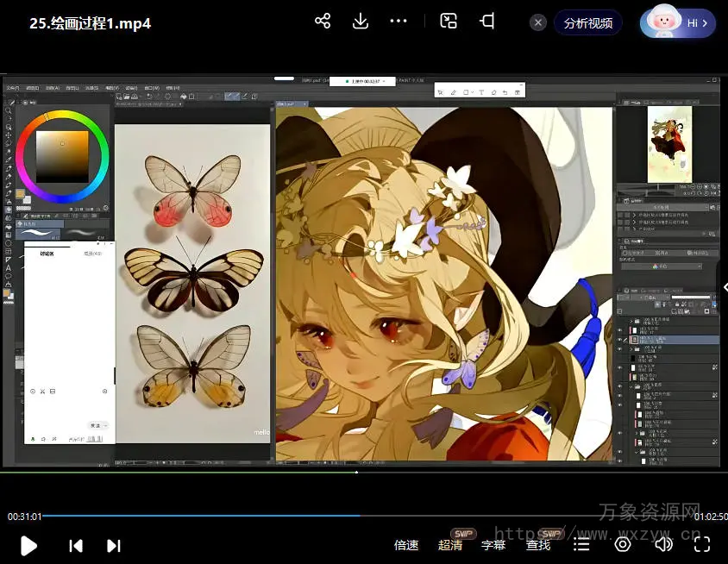Click the 查找 search option
Viewport: 728px width, 564px height.
point(538,545)
